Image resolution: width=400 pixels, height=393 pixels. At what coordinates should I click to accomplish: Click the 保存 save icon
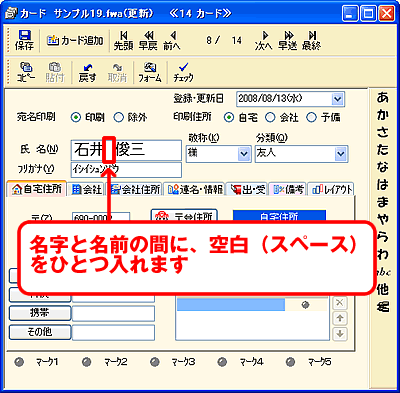point(24,40)
